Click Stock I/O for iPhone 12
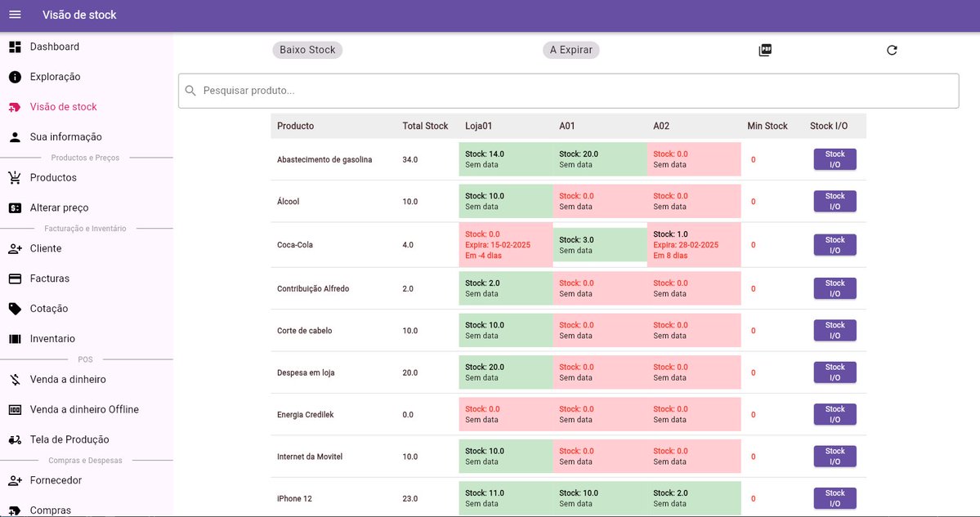Viewport: 980px width, 517px height. [835, 498]
